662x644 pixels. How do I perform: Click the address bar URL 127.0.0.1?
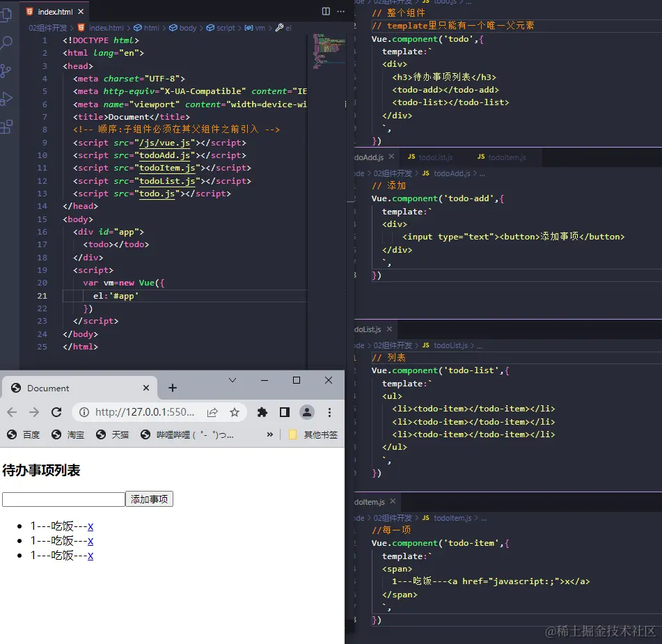tap(145, 412)
